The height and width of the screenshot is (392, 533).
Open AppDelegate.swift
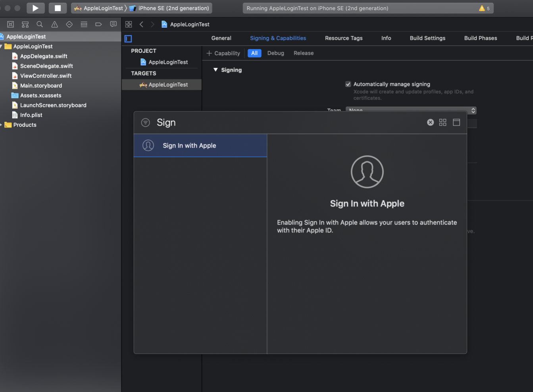coord(44,56)
